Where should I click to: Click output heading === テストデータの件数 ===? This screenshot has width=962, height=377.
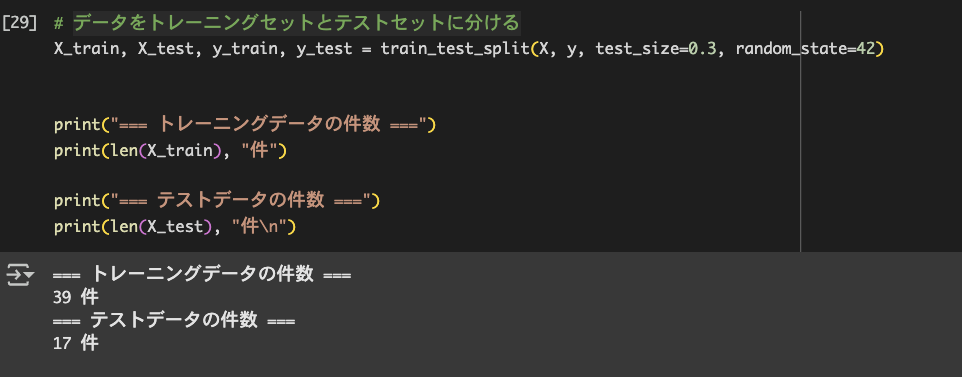[x=174, y=321]
